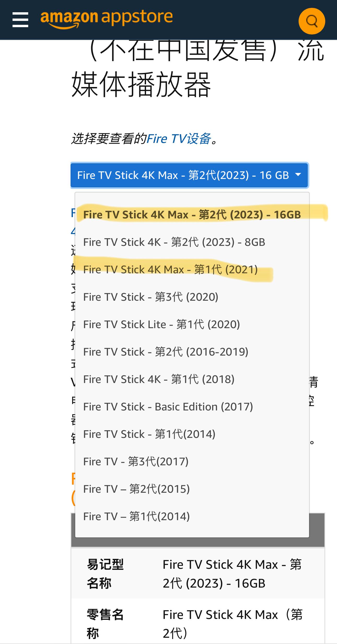This screenshot has width=337, height=644.
Task: Open the Fire TV设备 link
Action: [179, 139]
